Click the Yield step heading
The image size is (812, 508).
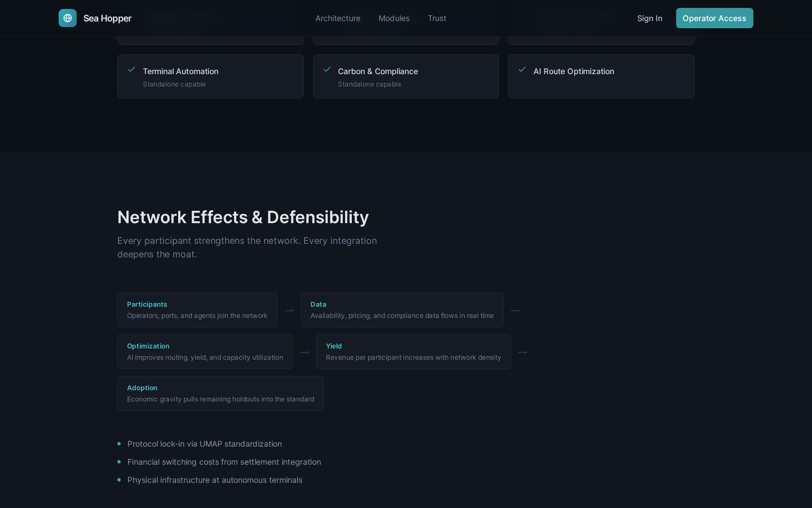[333, 346]
